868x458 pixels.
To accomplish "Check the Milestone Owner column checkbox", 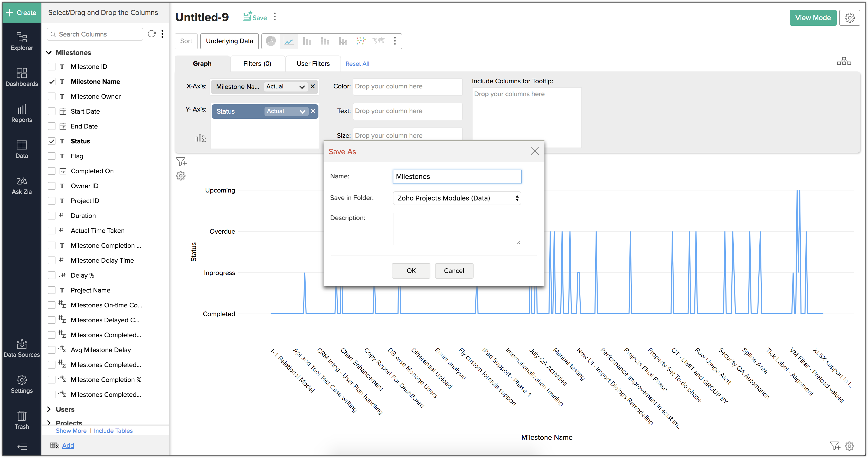I will [52, 96].
